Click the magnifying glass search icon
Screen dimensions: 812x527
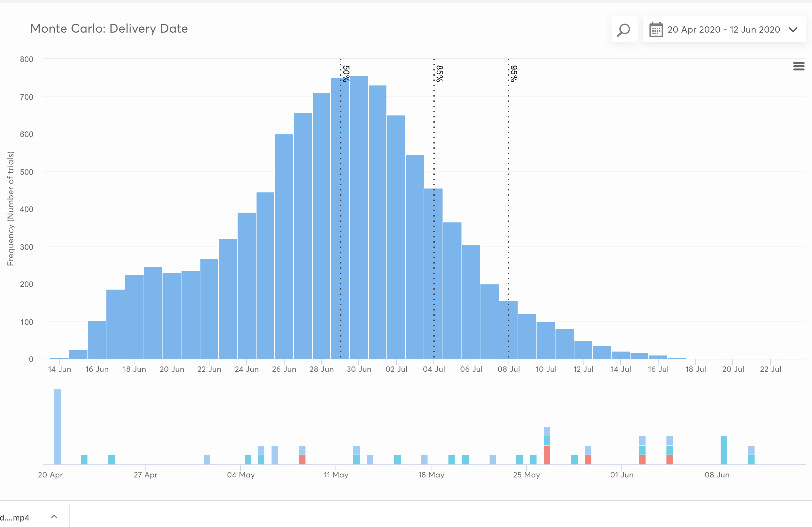click(624, 30)
